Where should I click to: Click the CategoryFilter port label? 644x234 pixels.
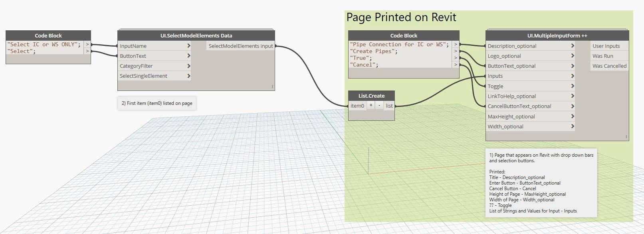point(136,66)
